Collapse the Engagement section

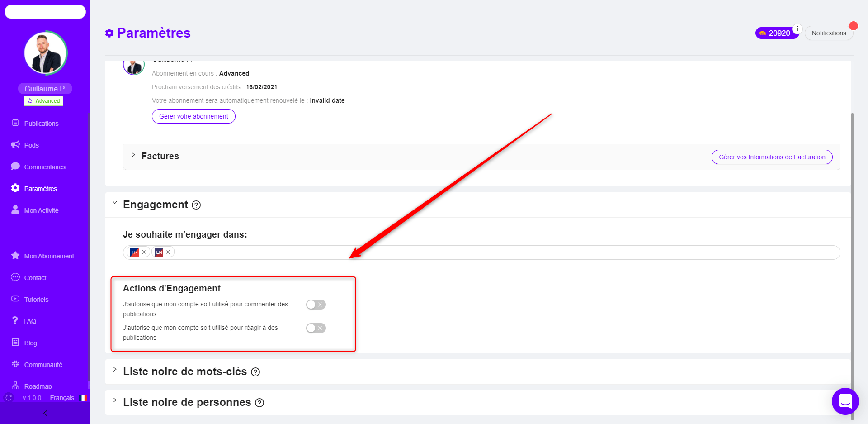click(x=115, y=203)
